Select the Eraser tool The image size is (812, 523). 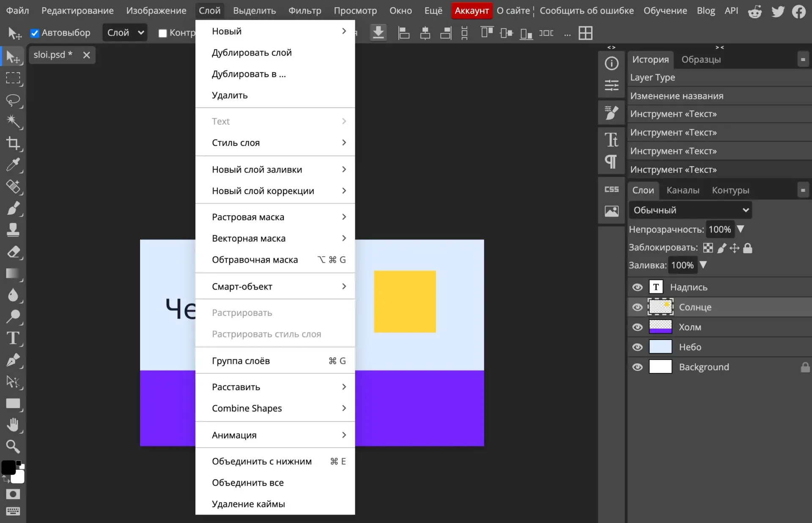(13, 252)
